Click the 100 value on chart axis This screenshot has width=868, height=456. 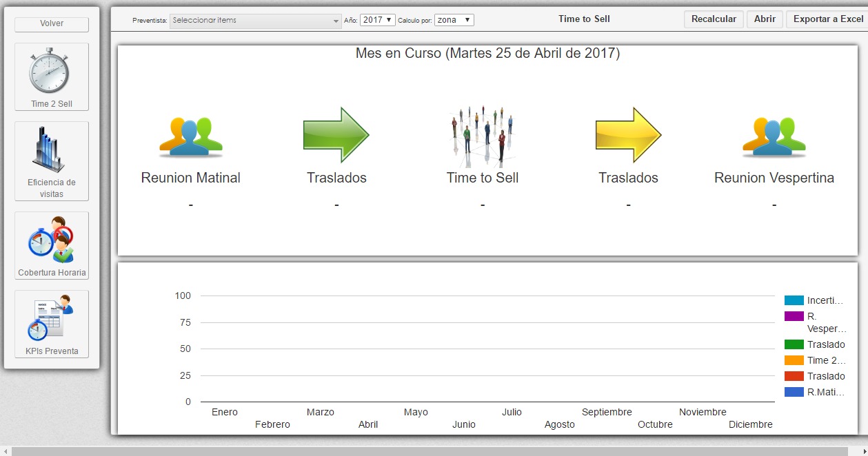tap(183, 296)
